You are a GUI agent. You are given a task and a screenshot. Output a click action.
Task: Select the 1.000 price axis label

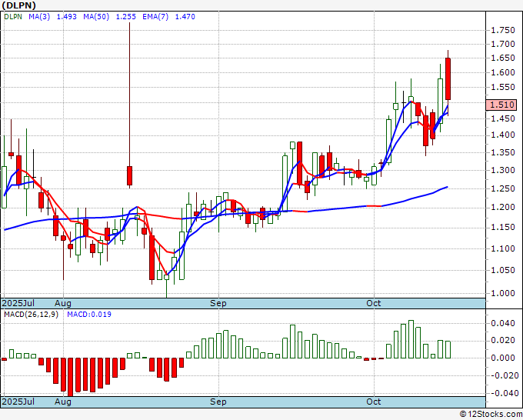(503, 293)
